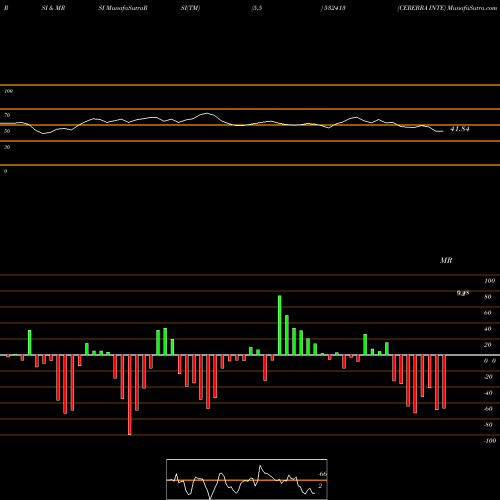Click the -60 axis label in MR panel

[488, 409]
